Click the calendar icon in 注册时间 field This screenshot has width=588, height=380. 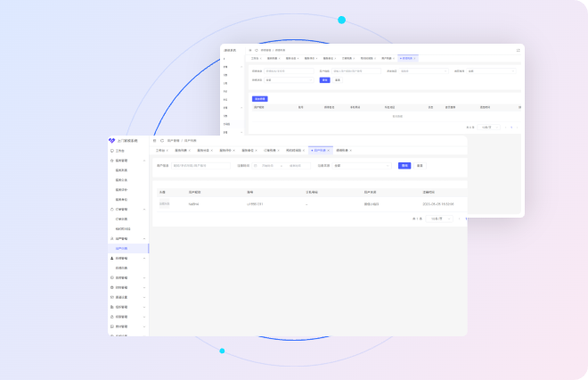pyautogui.click(x=256, y=165)
